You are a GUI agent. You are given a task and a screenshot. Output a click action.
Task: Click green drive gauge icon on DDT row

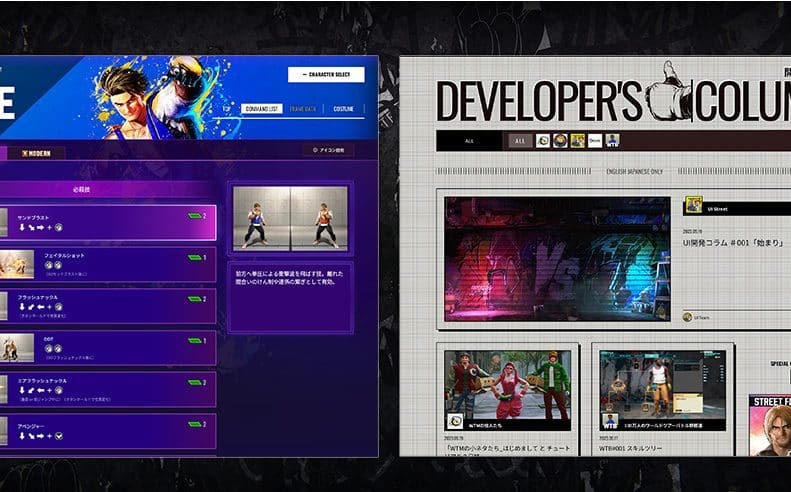coord(195,341)
